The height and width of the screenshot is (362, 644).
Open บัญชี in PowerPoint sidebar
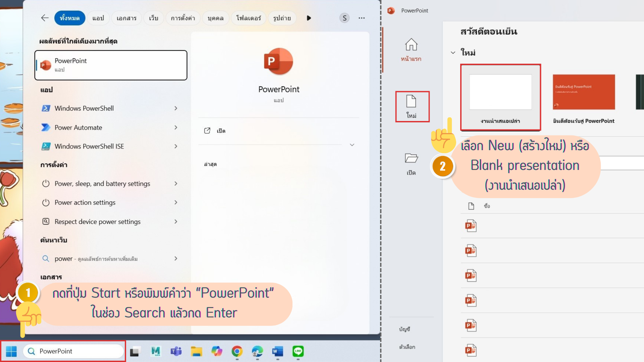405,329
